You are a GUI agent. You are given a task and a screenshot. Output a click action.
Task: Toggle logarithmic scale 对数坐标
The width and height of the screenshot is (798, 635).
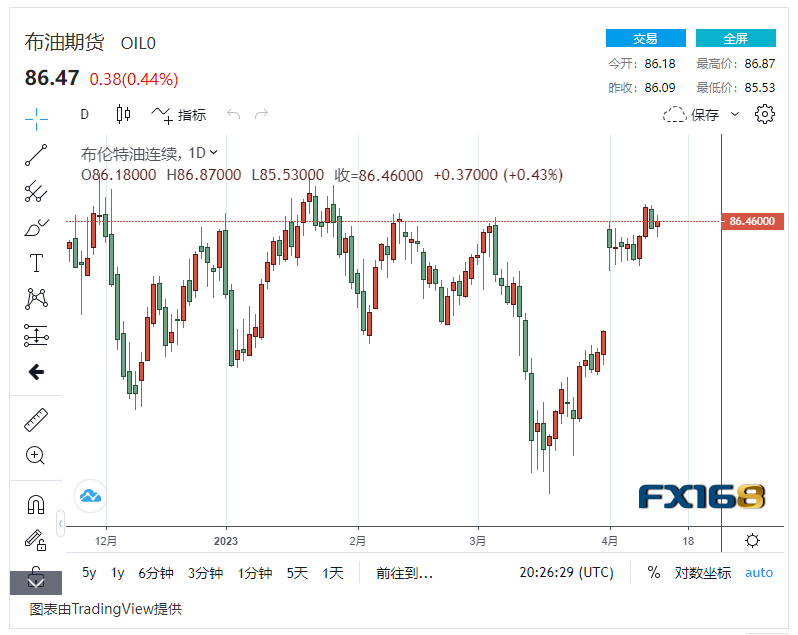[703, 573]
